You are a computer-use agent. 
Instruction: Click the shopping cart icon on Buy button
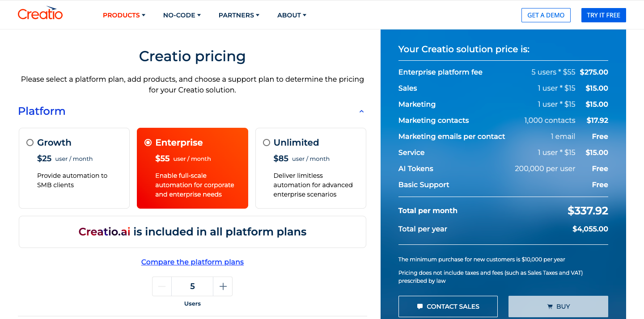coord(549,306)
